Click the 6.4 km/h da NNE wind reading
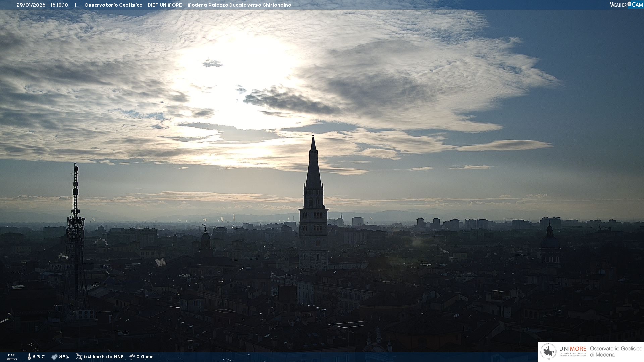The height and width of the screenshot is (362, 644). click(x=104, y=357)
